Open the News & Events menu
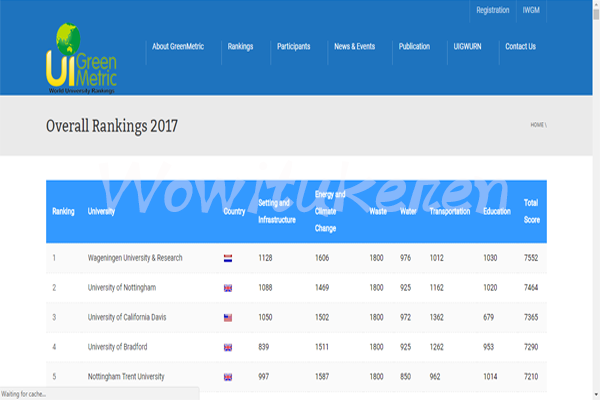The height and width of the screenshot is (400, 600). click(x=354, y=46)
